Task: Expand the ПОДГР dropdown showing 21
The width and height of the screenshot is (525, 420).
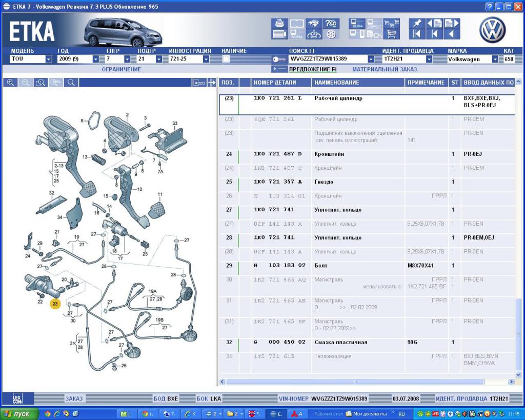Action: pyautogui.click(x=159, y=59)
